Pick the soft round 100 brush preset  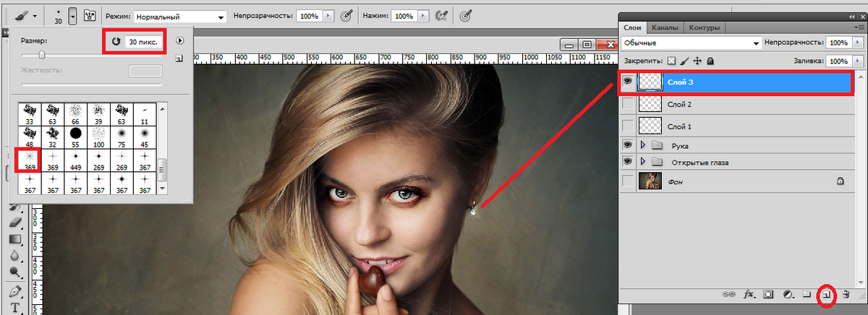coord(98,136)
